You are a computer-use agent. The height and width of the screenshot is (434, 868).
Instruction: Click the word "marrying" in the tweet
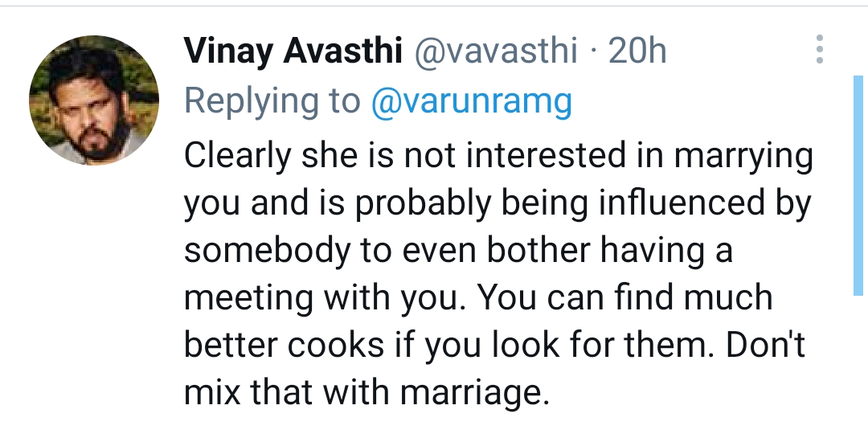(x=743, y=158)
